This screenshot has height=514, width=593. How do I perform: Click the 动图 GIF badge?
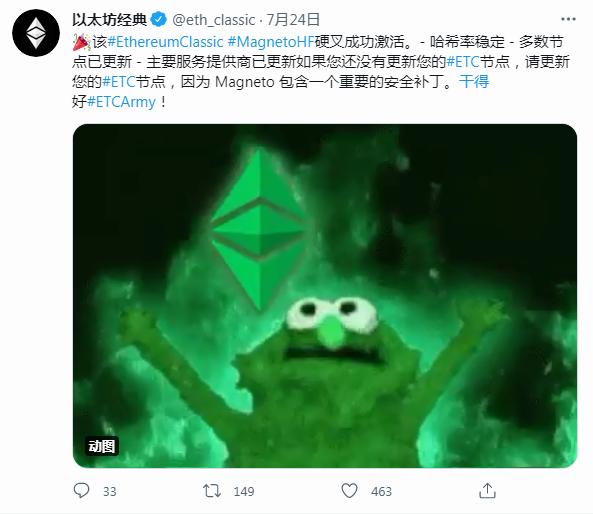point(101,446)
